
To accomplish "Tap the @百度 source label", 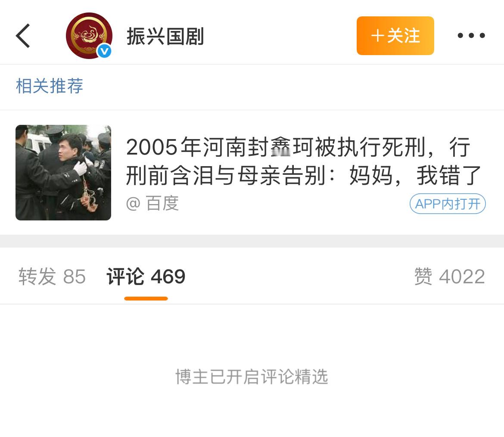I will coord(152,203).
